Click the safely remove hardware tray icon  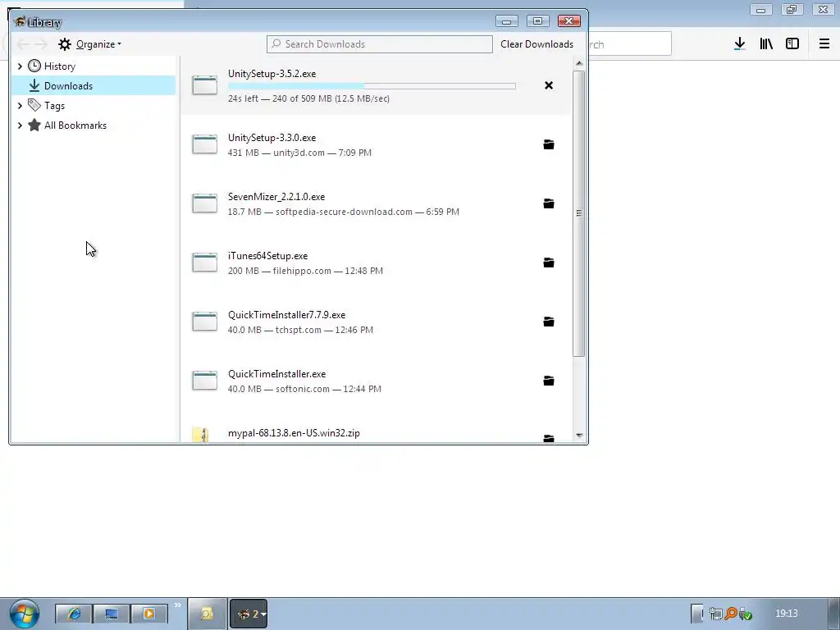745,614
